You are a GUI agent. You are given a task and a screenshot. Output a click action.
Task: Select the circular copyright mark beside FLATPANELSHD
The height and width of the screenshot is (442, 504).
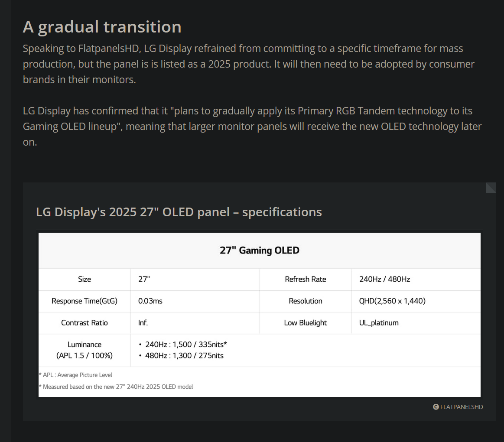coord(435,407)
